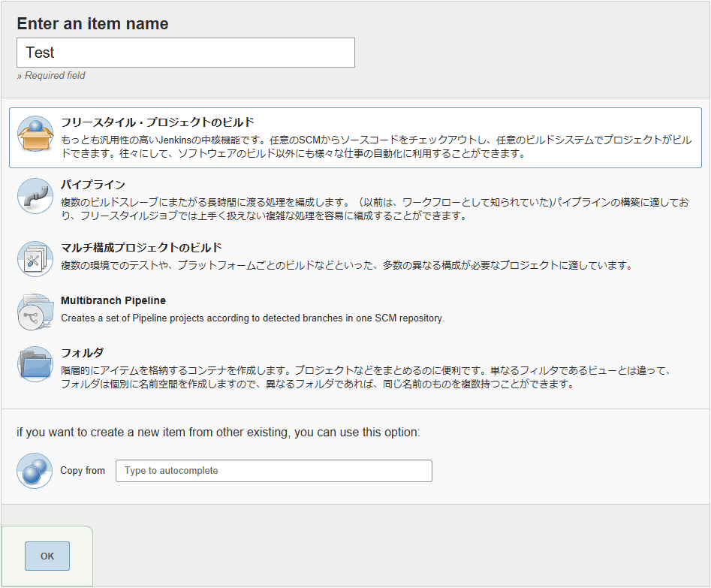This screenshot has width=711, height=588.
Task: Select マルチ構成プロジェクトのビルド title
Action: (141, 247)
